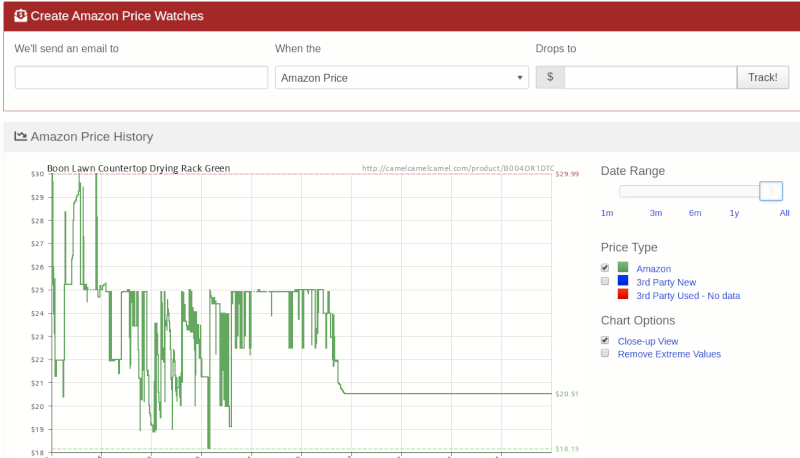The image size is (800, 458).
Task: Click the red 3rd Party Used swatch
Action: click(x=623, y=294)
